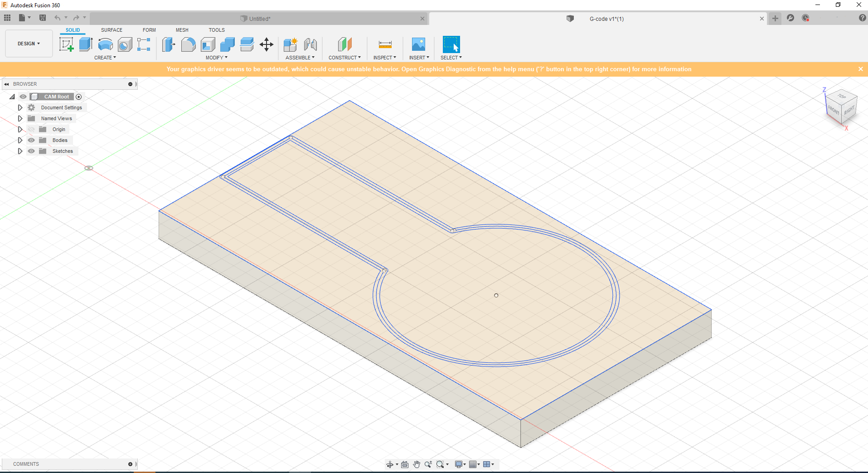Select the Revolve tool
The image size is (868, 473).
tap(105, 44)
